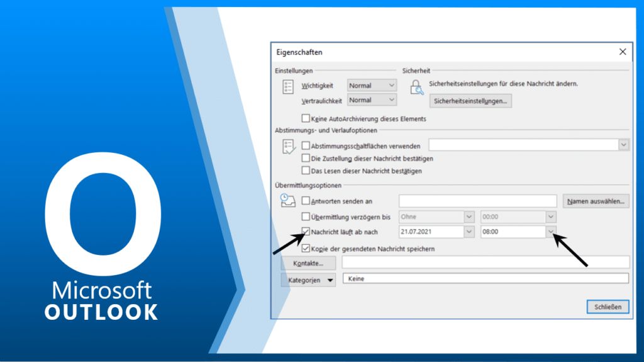Click the delivery options clock-tray icon
Viewport: 644px width, 362px height.
[287, 200]
